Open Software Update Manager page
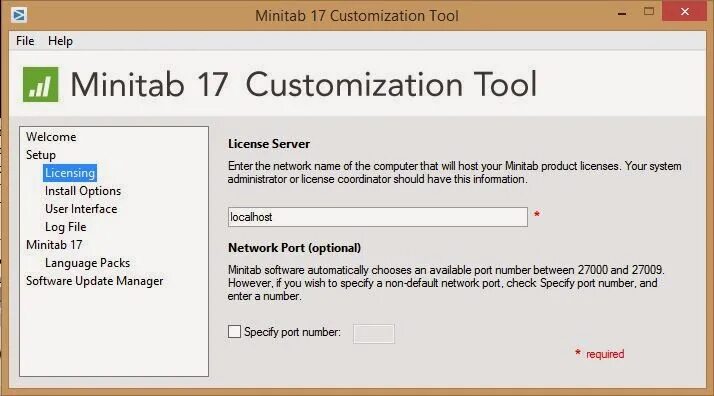The image size is (714, 396). click(x=94, y=281)
